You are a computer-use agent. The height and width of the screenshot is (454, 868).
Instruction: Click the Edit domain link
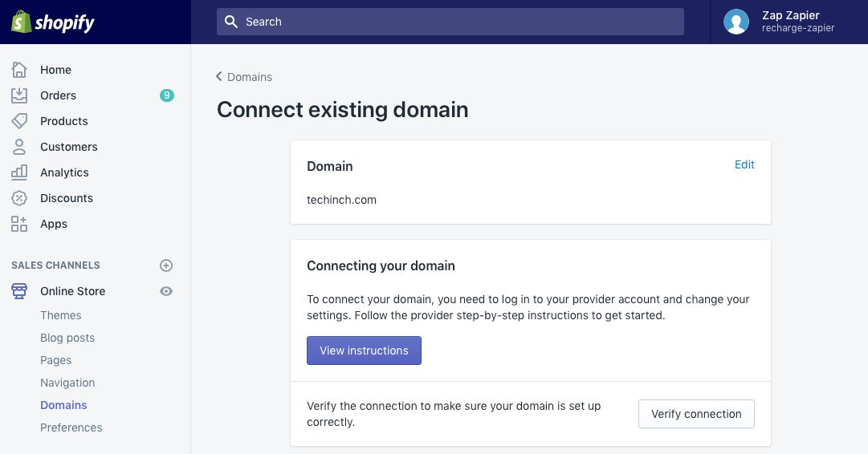[744, 164]
